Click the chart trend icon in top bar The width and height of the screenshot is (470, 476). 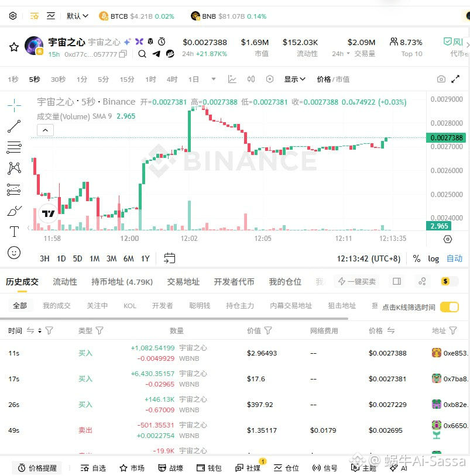(x=51, y=16)
